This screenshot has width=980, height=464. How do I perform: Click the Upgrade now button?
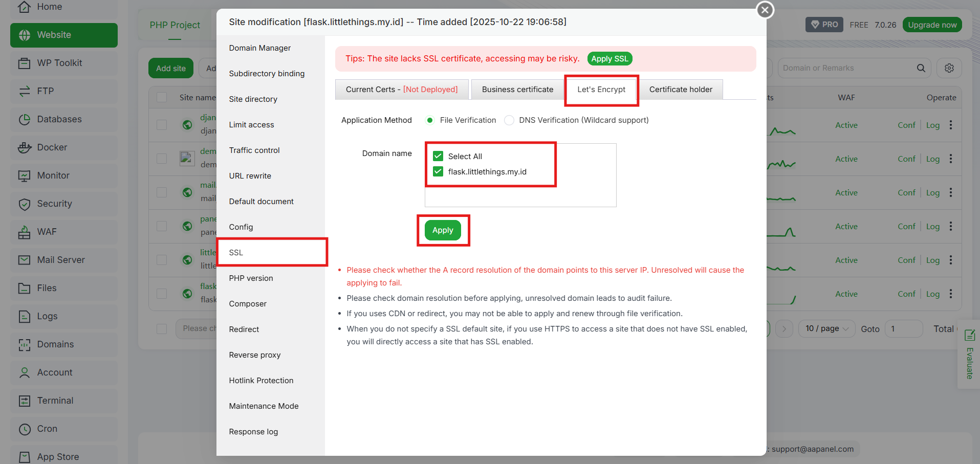tap(932, 25)
